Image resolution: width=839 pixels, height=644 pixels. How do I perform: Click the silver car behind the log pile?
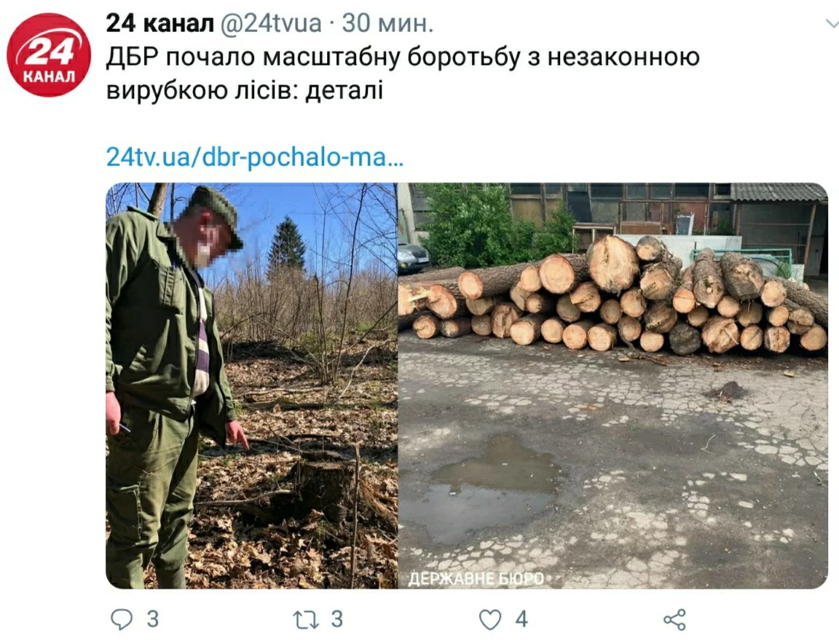pyautogui.click(x=413, y=258)
